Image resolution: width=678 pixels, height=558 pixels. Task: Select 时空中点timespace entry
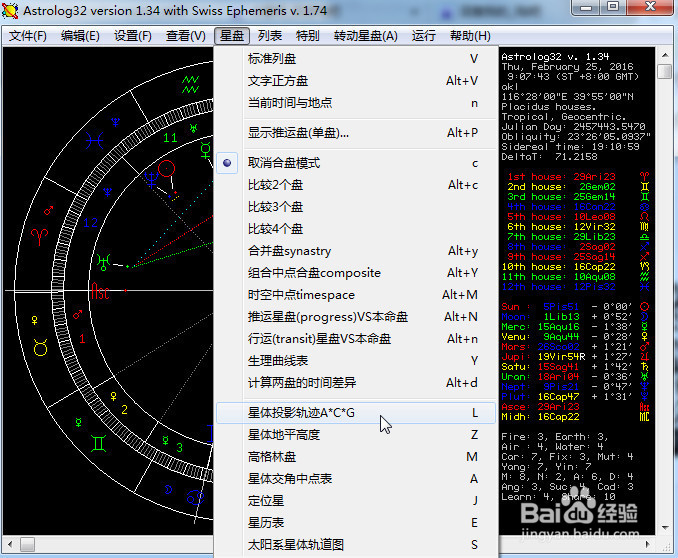point(356,295)
